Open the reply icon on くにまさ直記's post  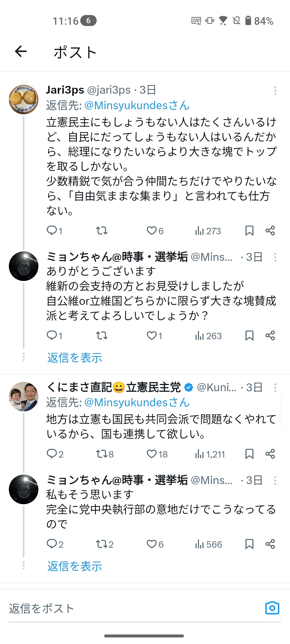(52, 454)
